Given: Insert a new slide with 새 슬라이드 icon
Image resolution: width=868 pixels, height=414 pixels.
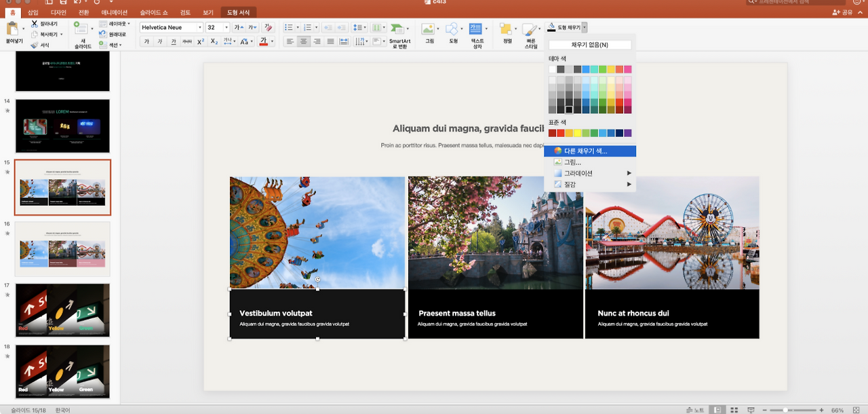Looking at the screenshot, I should pyautogui.click(x=81, y=29).
